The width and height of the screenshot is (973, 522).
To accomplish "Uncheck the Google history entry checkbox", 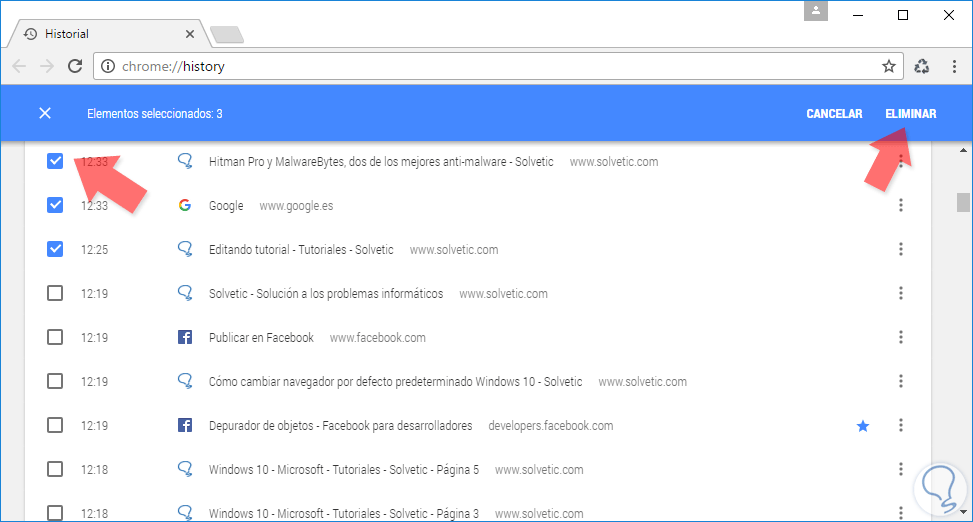I will (55, 206).
